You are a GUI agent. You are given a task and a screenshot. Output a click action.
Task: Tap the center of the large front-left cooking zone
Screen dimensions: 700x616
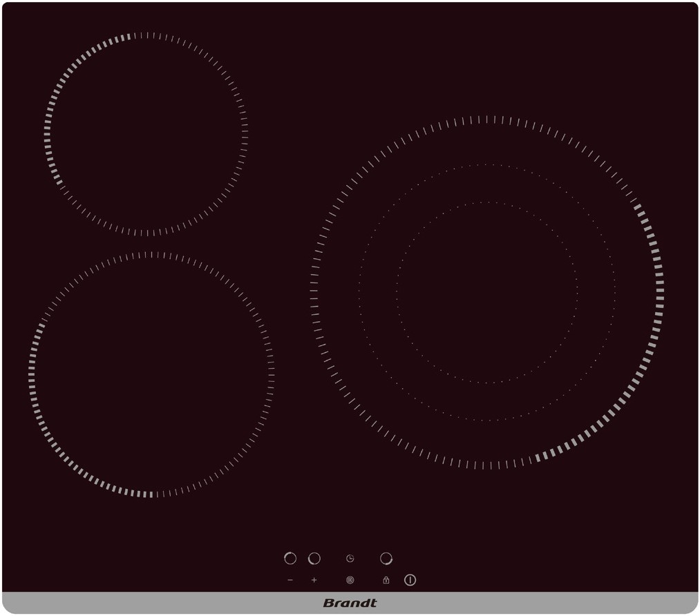point(151,374)
